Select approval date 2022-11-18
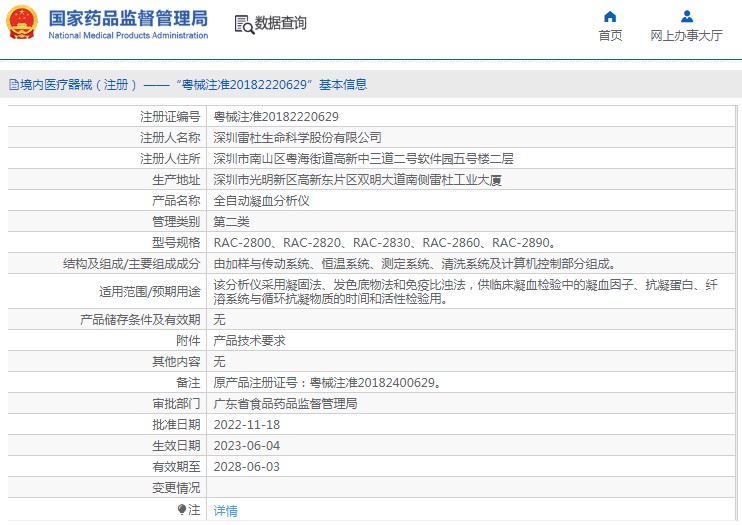Viewport: 742px width, 525px height. tap(247, 425)
